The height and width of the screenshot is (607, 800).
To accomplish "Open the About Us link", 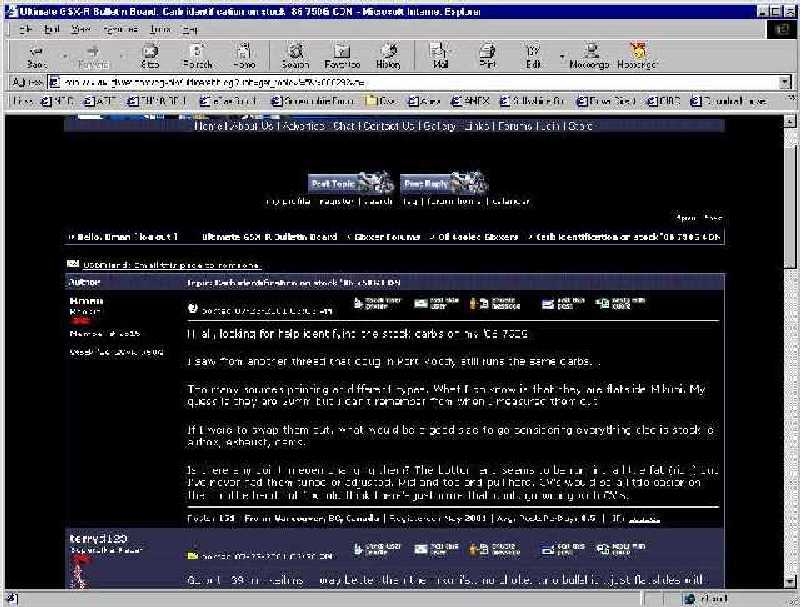I will click(x=251, y=126).
